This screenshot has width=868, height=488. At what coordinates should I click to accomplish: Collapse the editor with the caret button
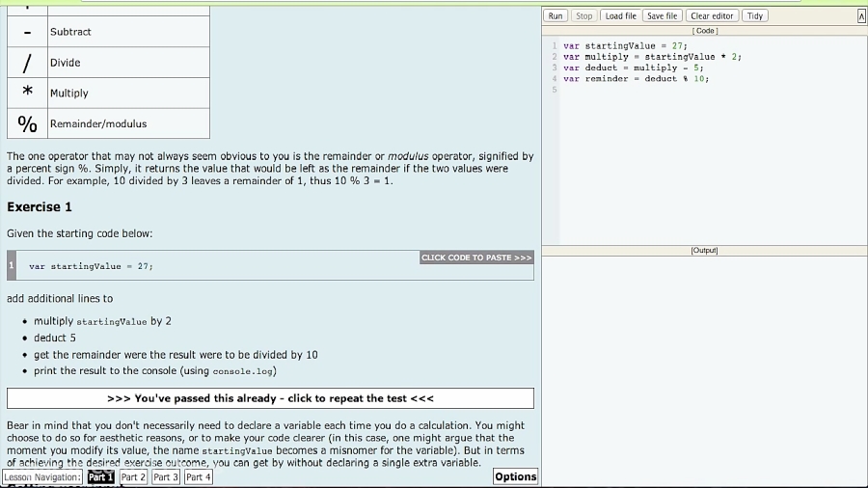[x=861, y=15]
